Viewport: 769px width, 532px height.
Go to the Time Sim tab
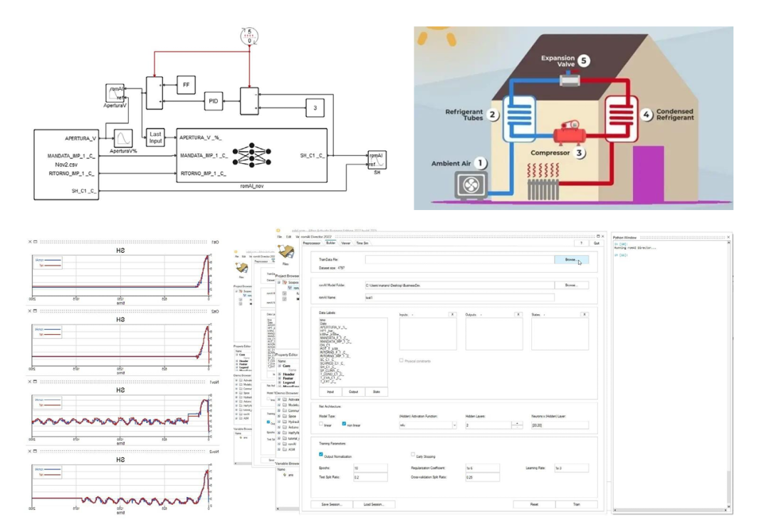(x=362, y=243)
